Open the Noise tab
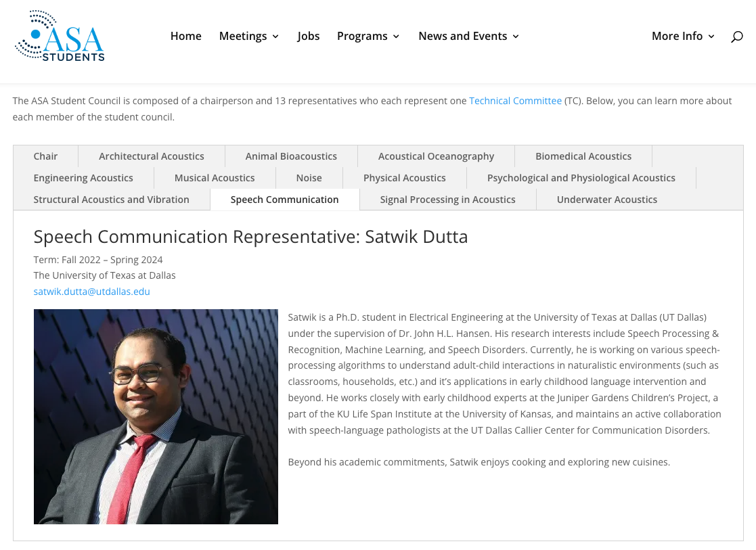 [309, 178]
